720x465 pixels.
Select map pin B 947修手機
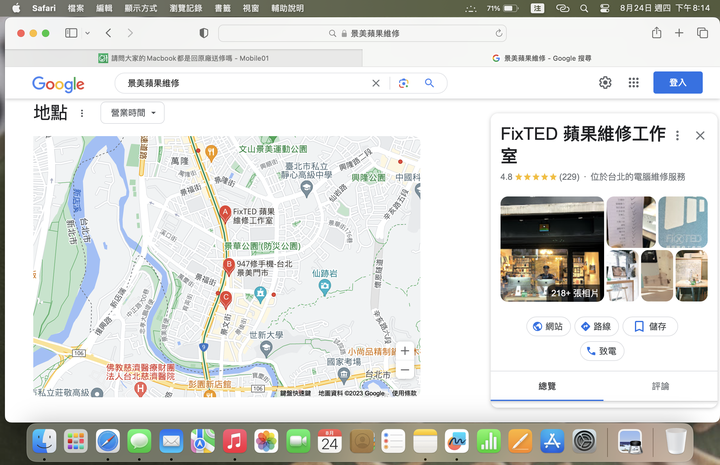coord(229,267)
